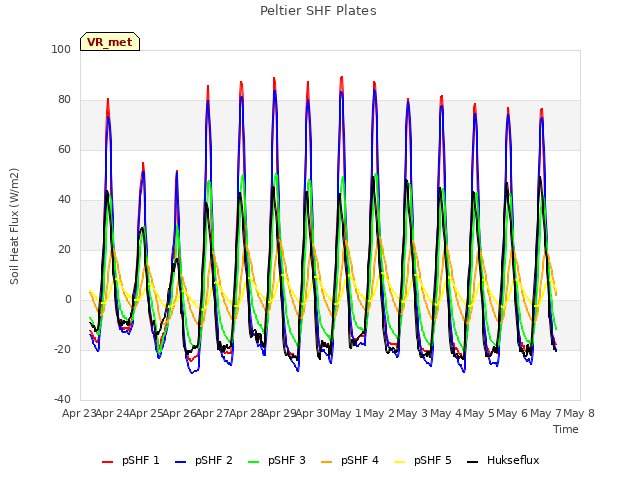The height and width of the screenshot is (480, 640).
Task: Click the Apr 28 x-axis label
Action: (246, 413)
